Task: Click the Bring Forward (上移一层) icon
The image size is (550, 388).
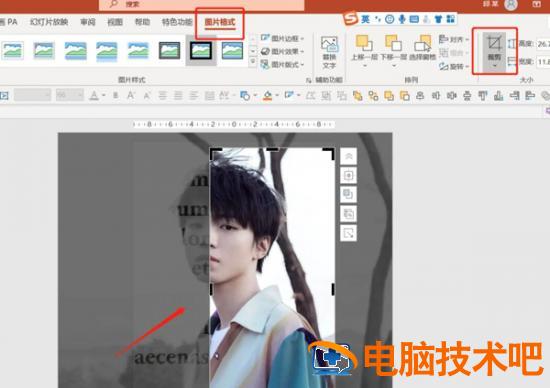Action: tap(364, 48)
